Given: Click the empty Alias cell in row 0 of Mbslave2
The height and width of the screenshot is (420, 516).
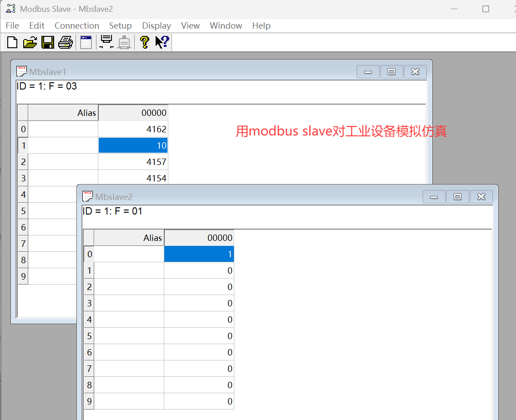Looking at the screenshot, I should 129,254.
